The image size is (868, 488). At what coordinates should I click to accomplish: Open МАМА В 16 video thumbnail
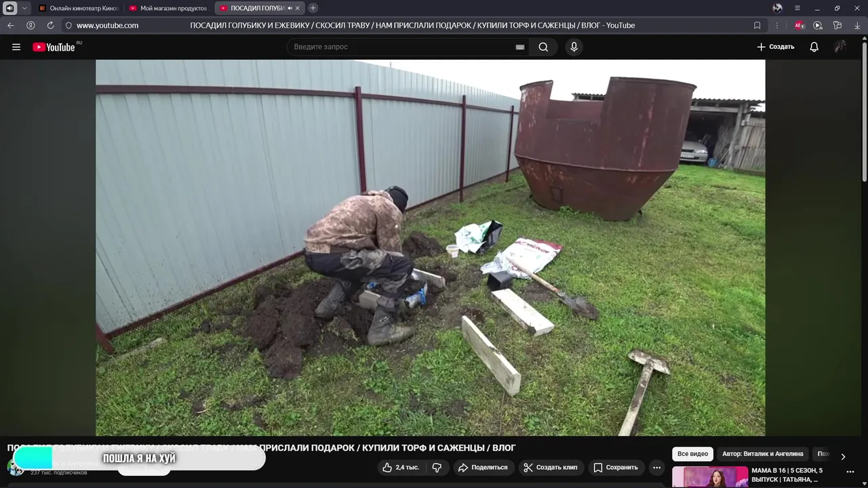click(x=710, y=477)
